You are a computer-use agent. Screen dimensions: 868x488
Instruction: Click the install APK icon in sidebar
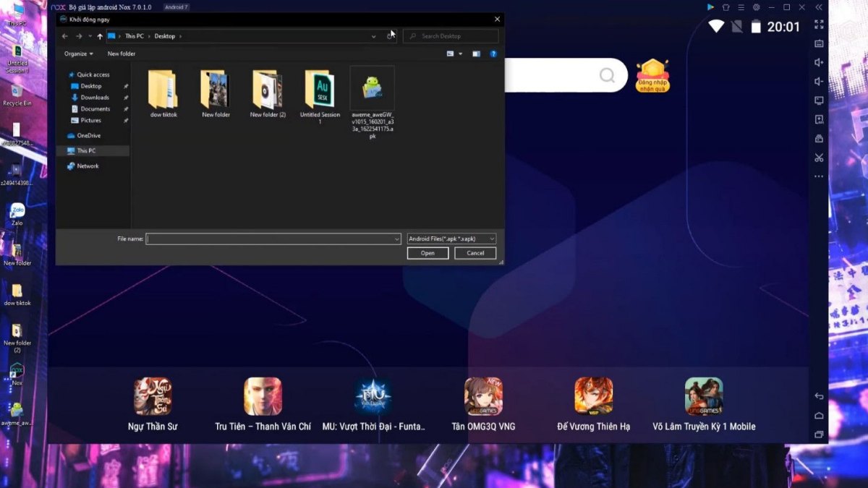819,119
